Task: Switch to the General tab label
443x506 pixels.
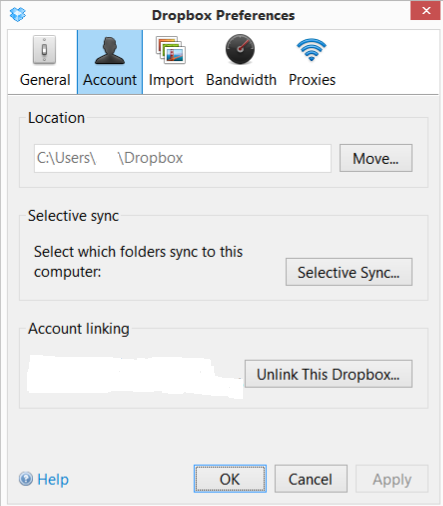Action: (x=45, y=80)
